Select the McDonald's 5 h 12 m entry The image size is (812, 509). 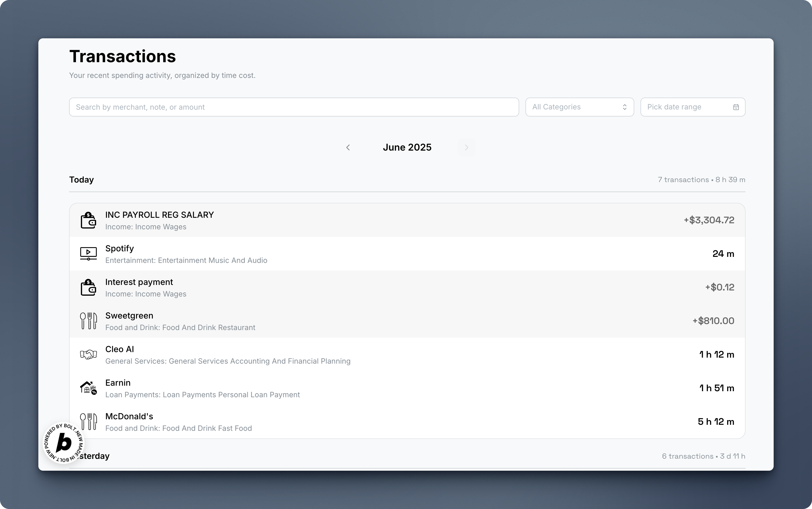[x=716, y=421]
